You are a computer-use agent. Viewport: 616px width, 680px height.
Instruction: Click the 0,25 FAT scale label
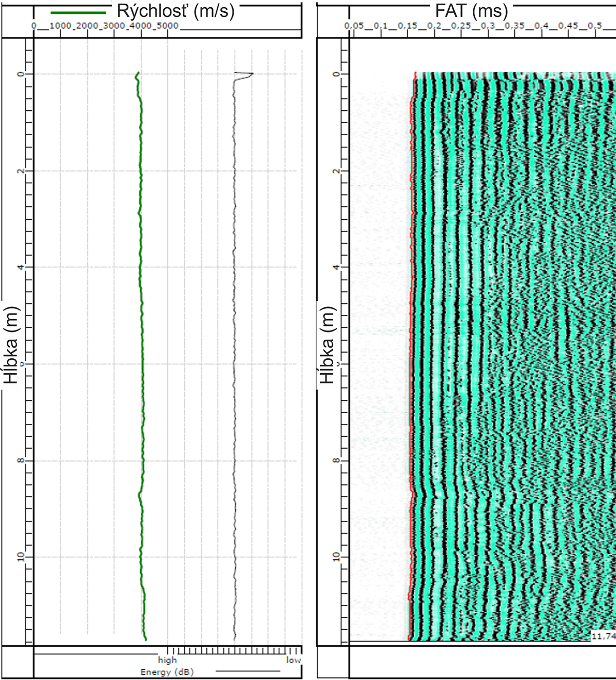[461, 26]
